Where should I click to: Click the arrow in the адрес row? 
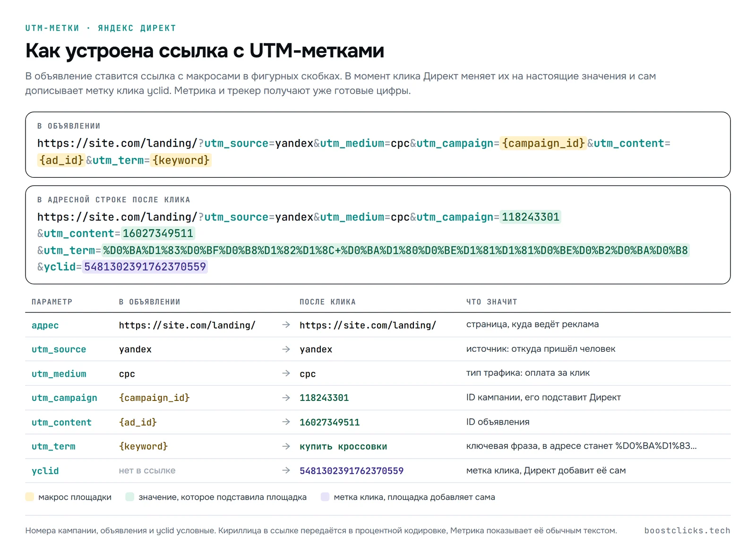(x=286, y=325)
